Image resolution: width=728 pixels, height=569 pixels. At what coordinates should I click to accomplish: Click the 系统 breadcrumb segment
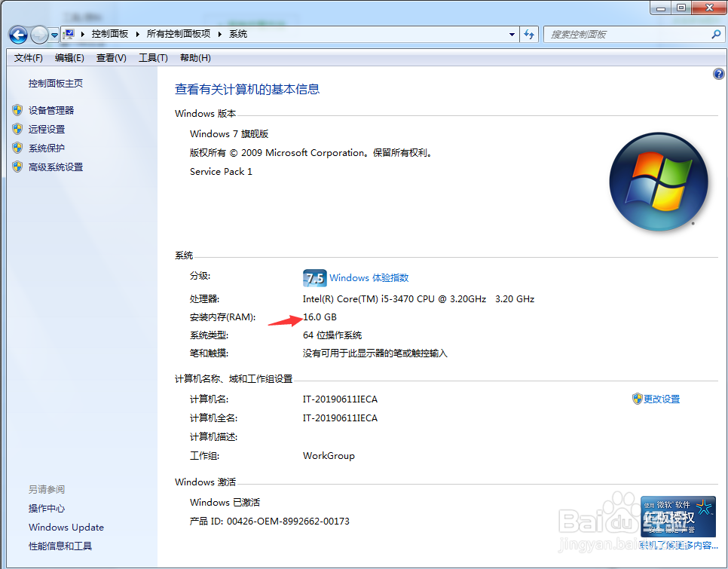[x=238, y=34]
